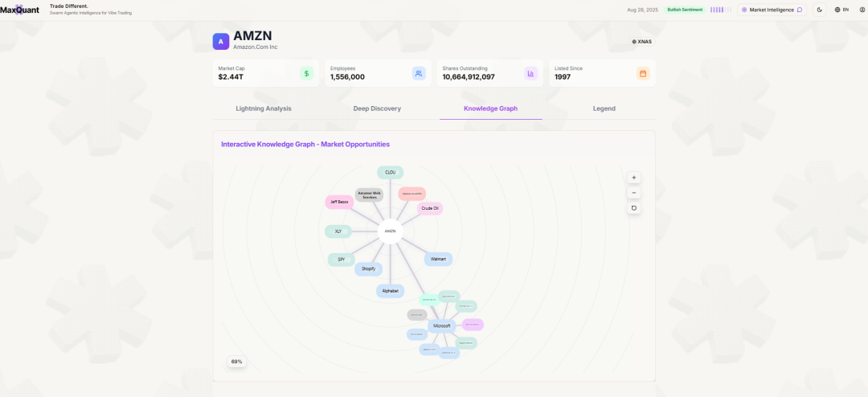Click the 69% zoom level indicator
This screenshot has height=397, width=868.
click(237, 362)
